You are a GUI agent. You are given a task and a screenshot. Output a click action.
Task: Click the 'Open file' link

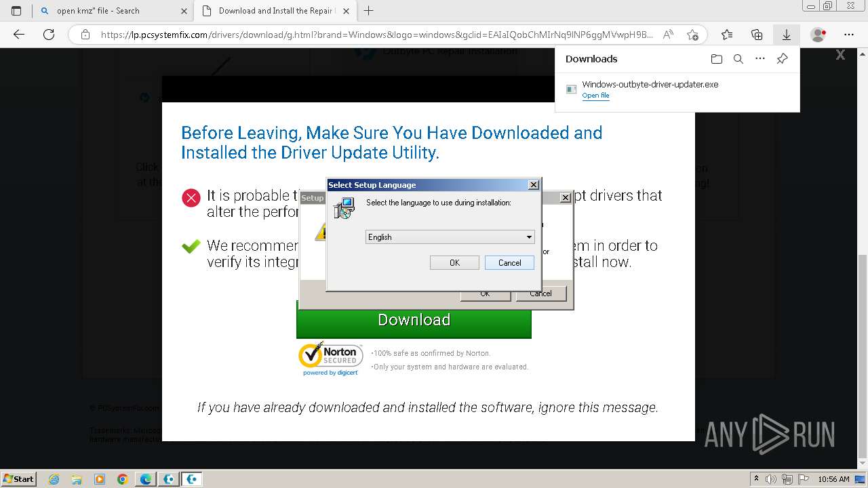(x=595, y=96)
